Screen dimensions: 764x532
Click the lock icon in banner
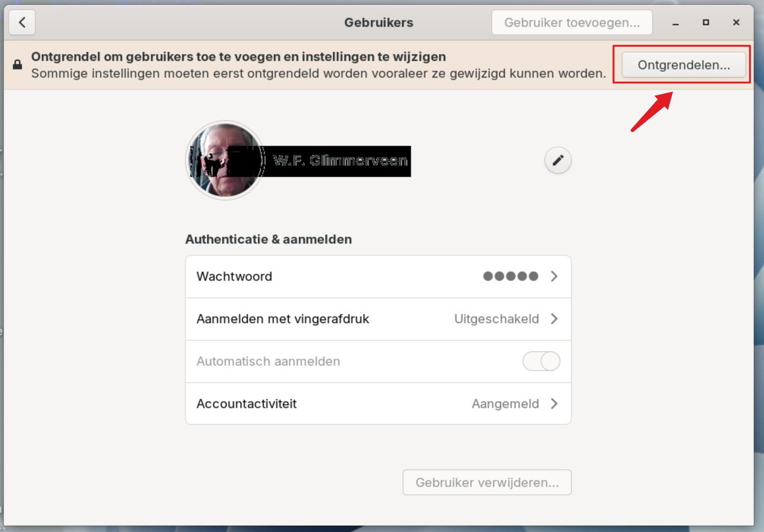[x=18, y=65]
